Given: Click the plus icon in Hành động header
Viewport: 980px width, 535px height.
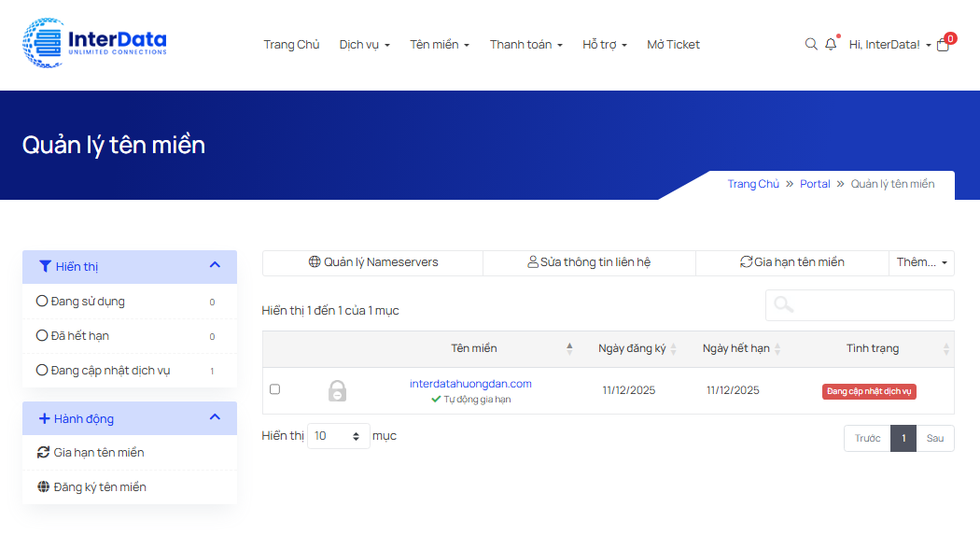Looking at the screenshot, I should (x=45, y=418).
